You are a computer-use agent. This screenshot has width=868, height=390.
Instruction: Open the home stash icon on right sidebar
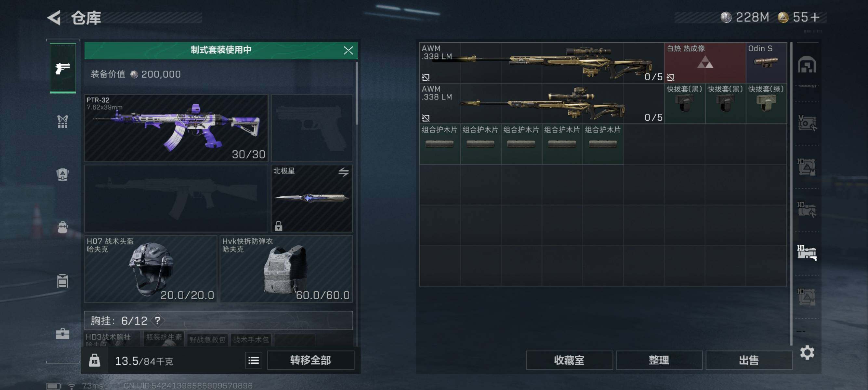pos(807,64)
